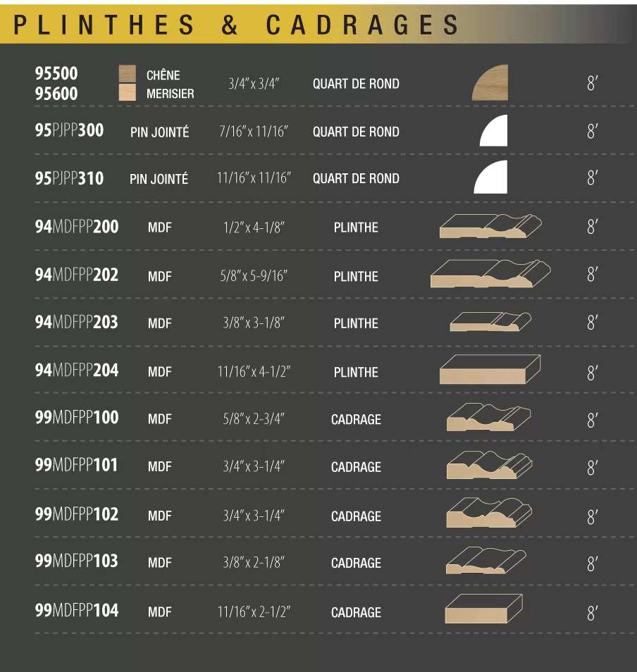Screen dimensions: 637x672
Task: Select the white quarter round icon for 95PJPP310
Action: (x=490, y=178)
